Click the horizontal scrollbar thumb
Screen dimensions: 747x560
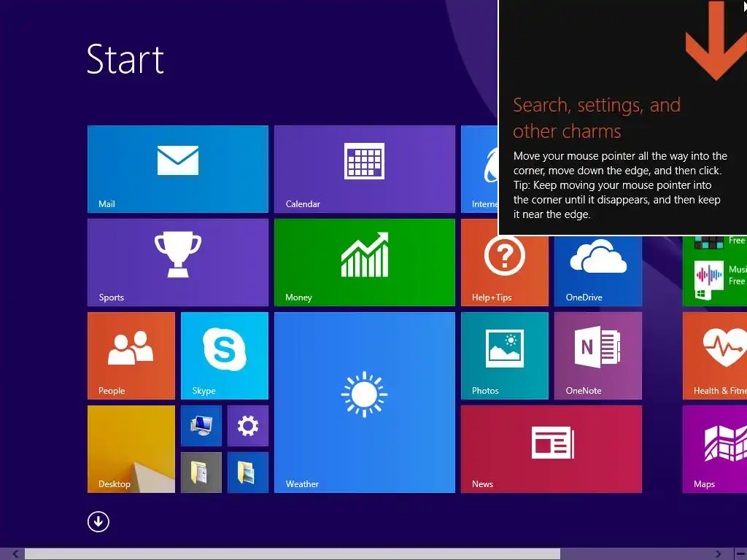293,554
